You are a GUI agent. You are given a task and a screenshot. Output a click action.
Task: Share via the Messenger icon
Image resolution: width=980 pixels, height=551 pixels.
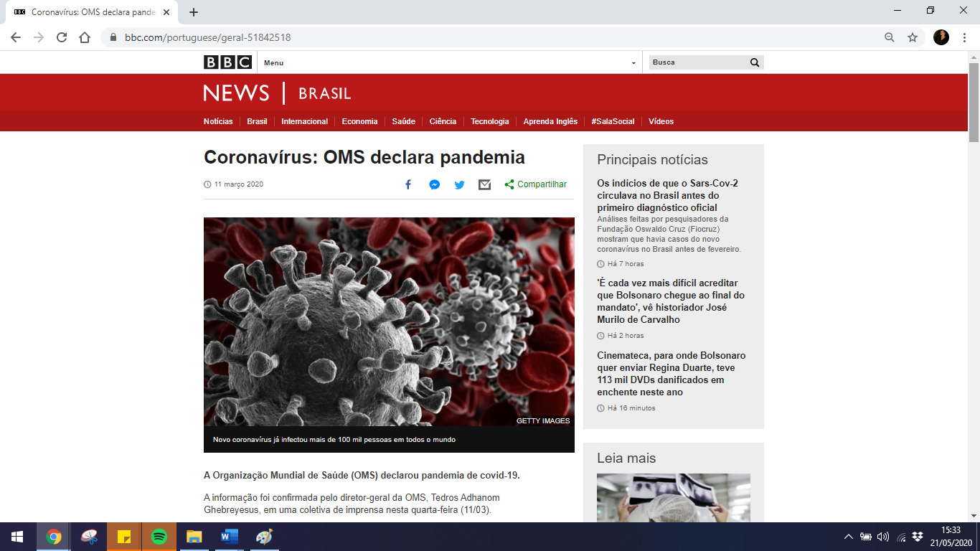pyautogui.click(x=434, y=184)
